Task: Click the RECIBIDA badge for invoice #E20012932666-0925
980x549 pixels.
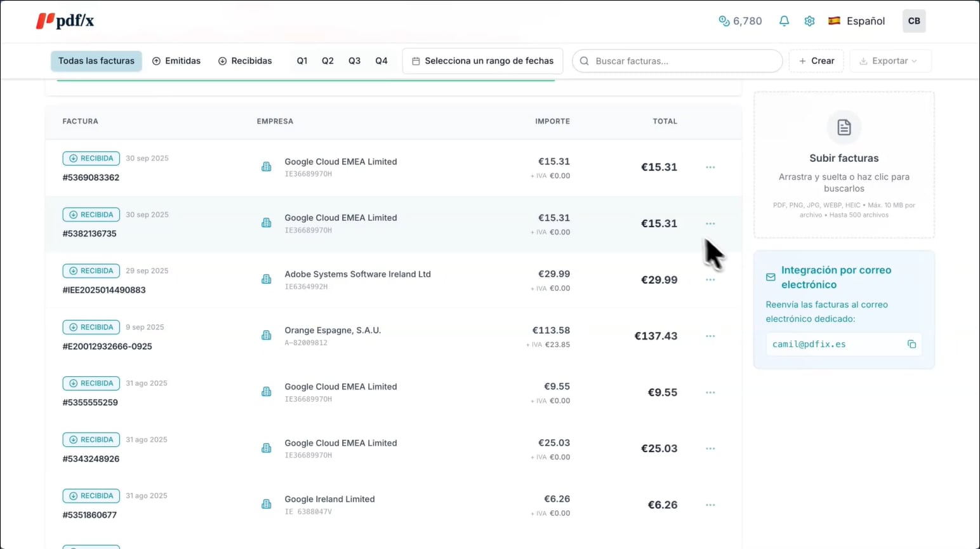Action: [x=91, y=327]
